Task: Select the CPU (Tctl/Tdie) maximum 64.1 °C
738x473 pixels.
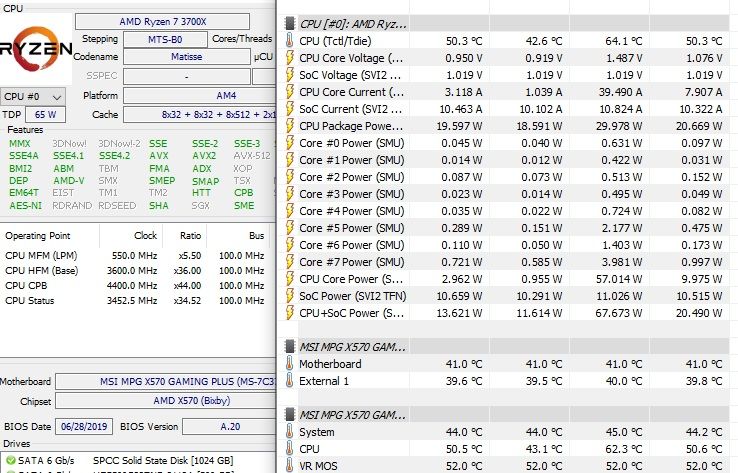Action: [x=624, y=41]
